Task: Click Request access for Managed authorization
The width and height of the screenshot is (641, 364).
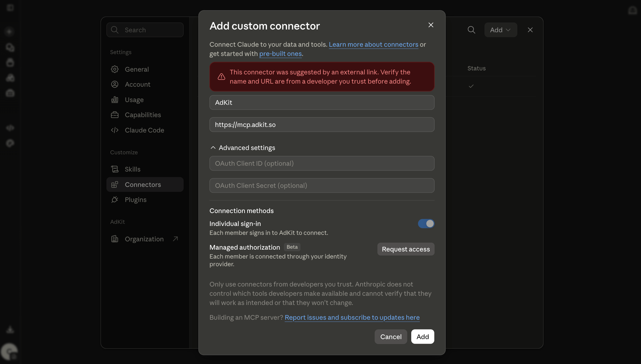Action: [x=406, y=249]
